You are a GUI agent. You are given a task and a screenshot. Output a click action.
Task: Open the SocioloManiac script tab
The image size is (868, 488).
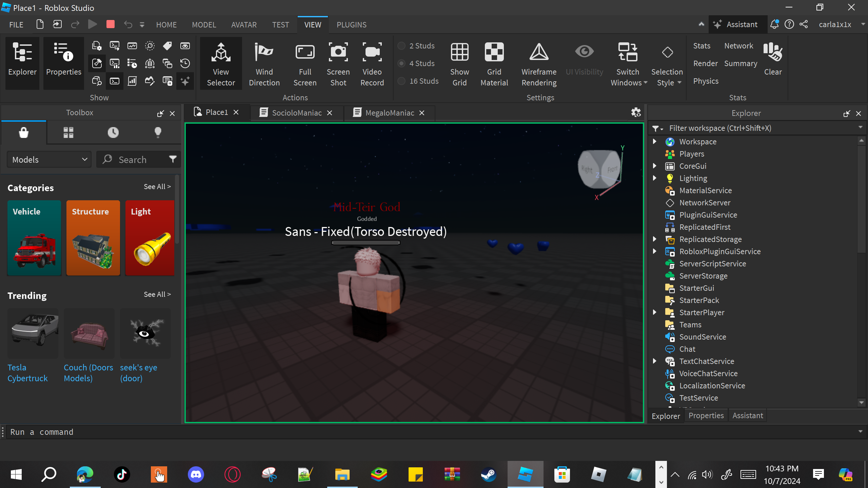click(296, 113)
